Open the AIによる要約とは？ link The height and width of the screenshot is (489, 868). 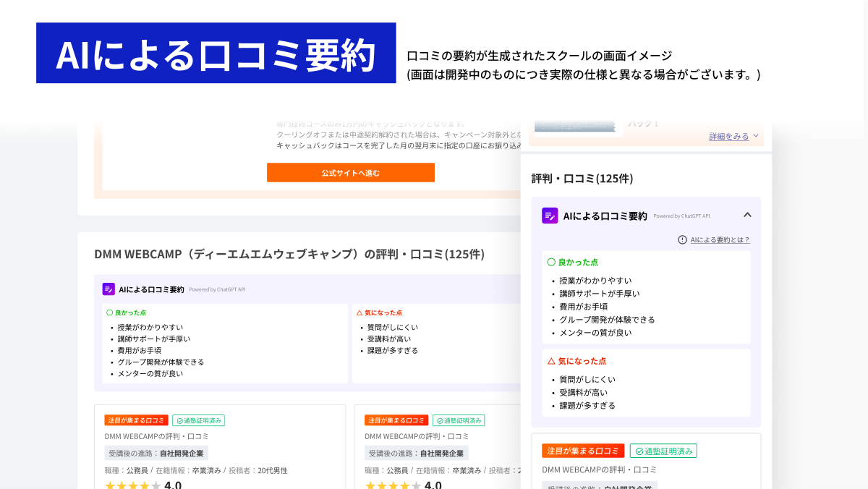720,239
